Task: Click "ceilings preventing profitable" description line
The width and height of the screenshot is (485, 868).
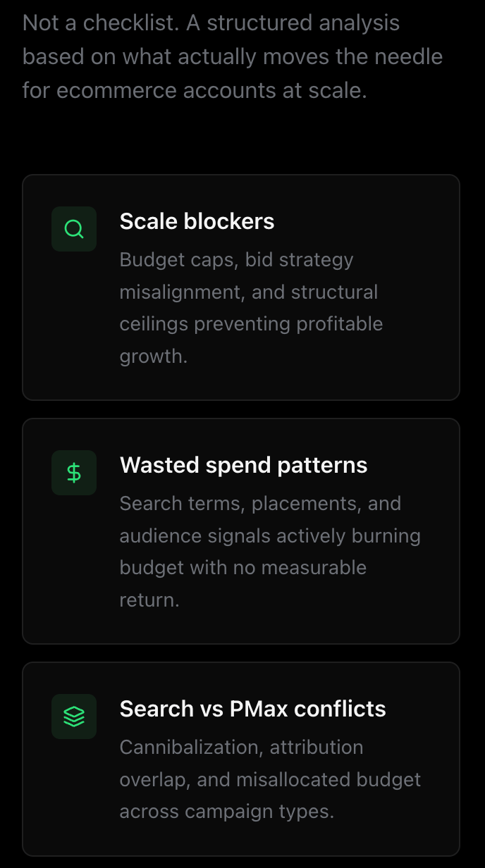Action: [251, 324]
